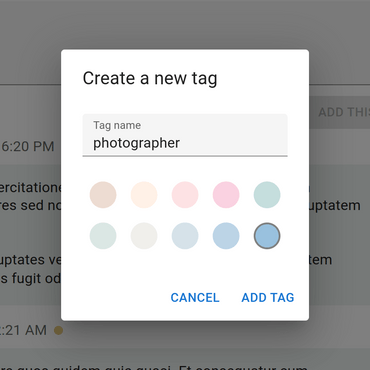Cancel the new tag dialog

195,297
